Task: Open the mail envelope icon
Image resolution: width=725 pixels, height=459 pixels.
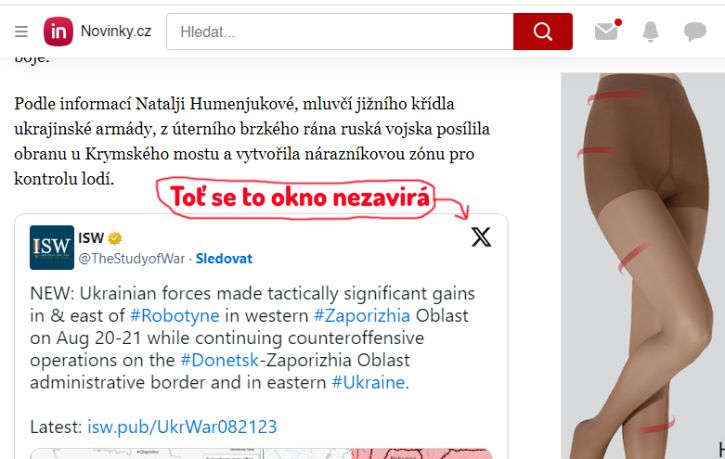Action: (607, 31)
